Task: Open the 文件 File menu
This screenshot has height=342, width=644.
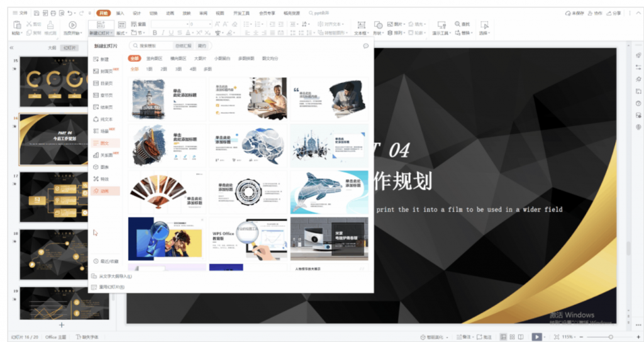Action: [x=19, y=13]
